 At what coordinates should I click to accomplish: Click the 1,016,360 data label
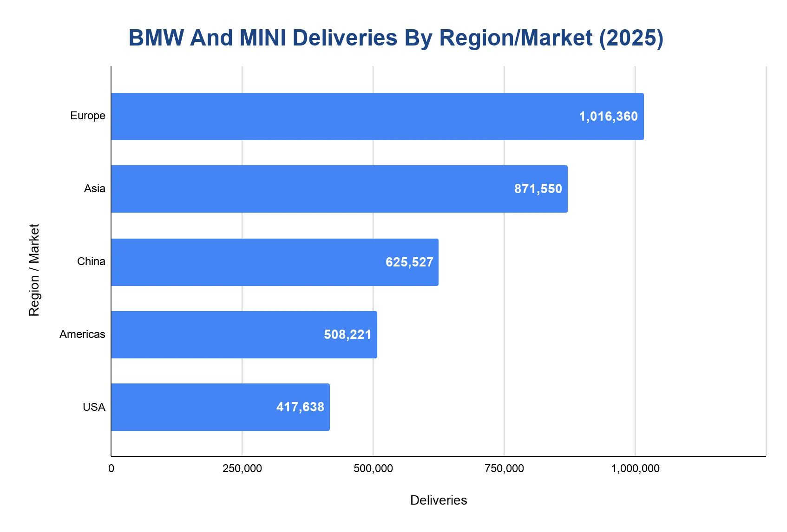(x=608, y=117)
